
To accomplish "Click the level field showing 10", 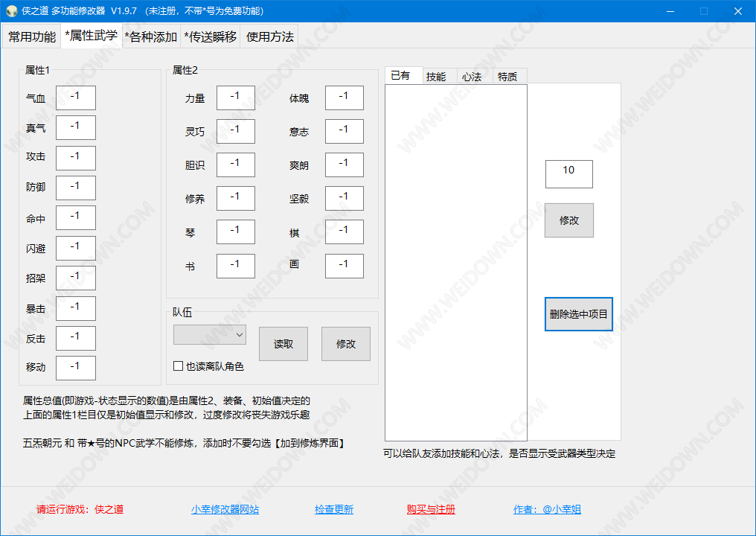I will click(x=569, y=174).
